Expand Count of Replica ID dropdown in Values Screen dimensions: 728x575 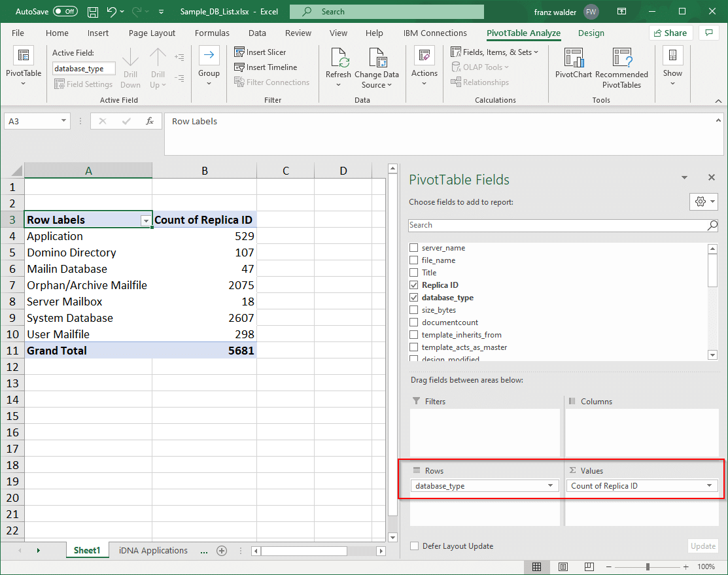(x=709, y=486)
